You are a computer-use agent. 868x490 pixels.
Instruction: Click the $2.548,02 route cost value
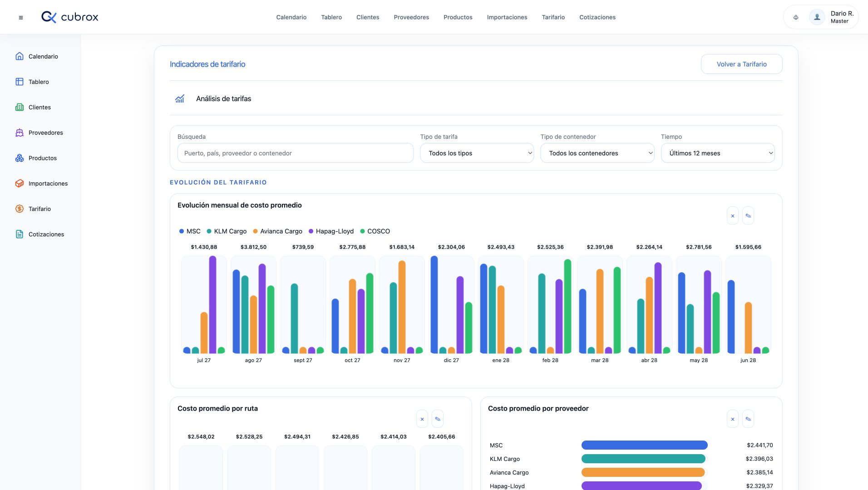(x=201, y=437)
